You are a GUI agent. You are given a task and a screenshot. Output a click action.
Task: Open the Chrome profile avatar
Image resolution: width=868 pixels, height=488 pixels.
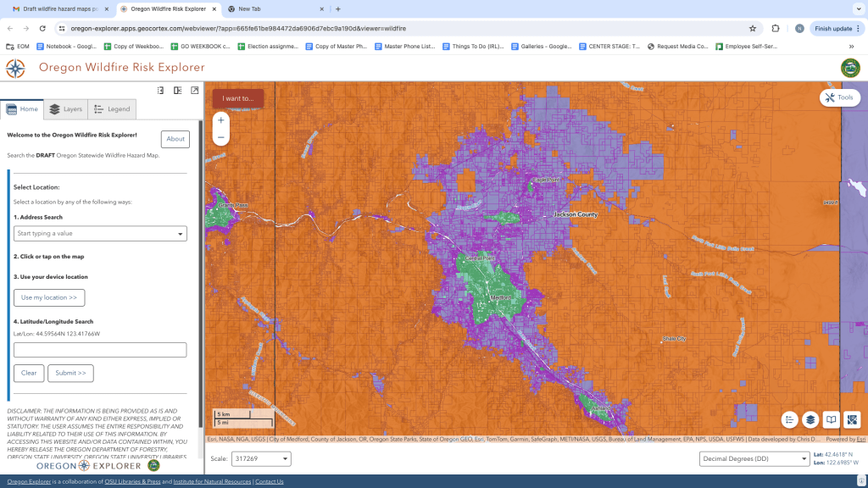click(x=799, y=28)
